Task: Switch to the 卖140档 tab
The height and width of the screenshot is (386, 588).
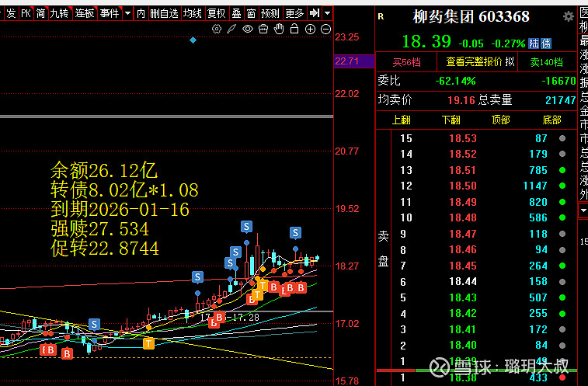Action: pyautogui.click(x=546, y=62)
